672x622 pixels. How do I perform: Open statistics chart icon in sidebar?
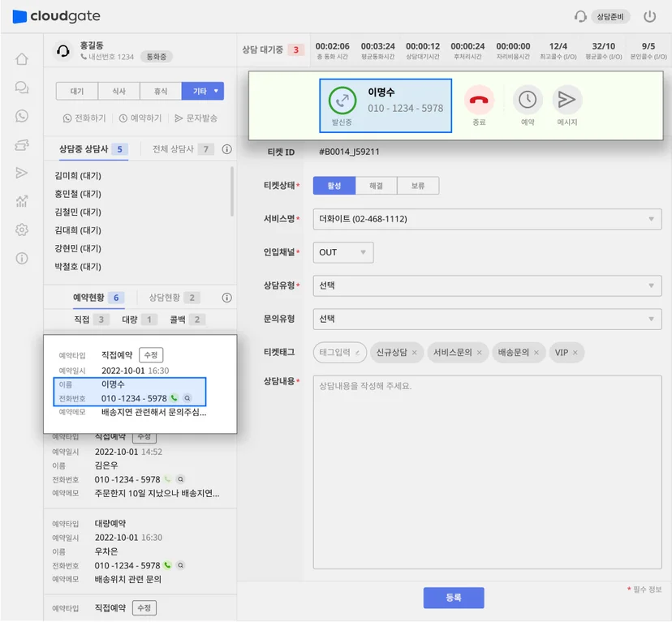pos(22,201)
